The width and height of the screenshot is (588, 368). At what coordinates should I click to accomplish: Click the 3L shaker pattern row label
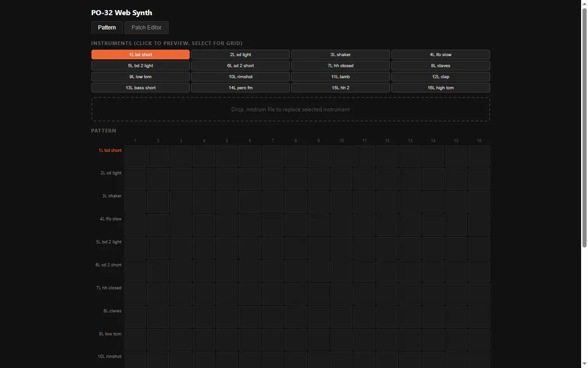click(112, 196)
